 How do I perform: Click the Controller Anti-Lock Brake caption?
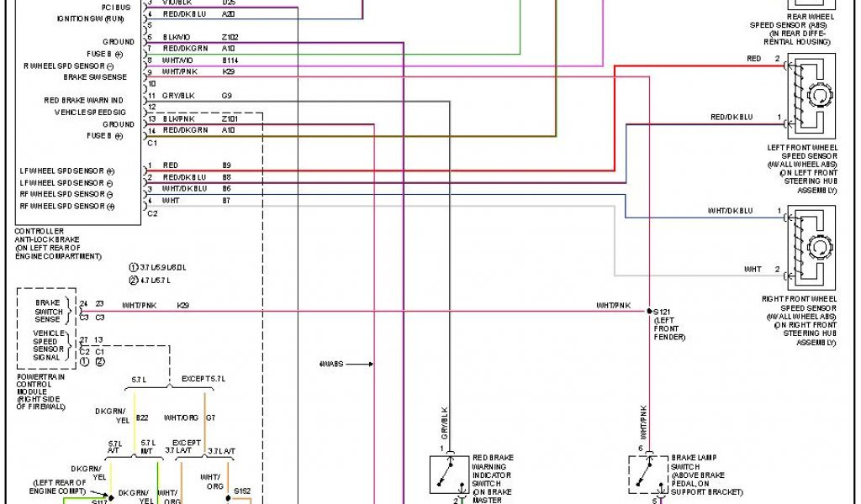57,243
